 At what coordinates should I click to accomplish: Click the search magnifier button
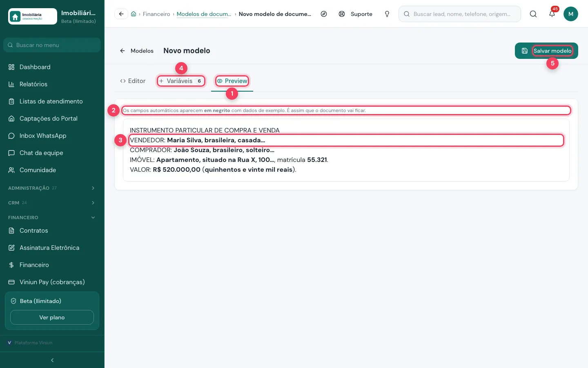pyautogui.click(x=533, y=14)
